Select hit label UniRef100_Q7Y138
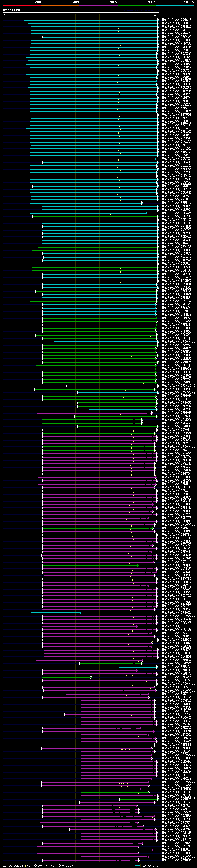 click(177, 247)
